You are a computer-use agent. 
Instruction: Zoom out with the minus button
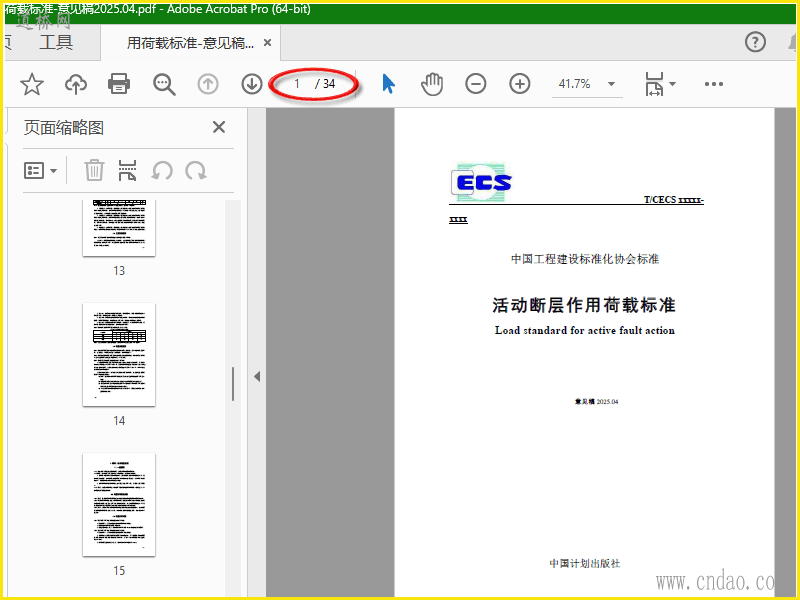click(x=476, y=84)
